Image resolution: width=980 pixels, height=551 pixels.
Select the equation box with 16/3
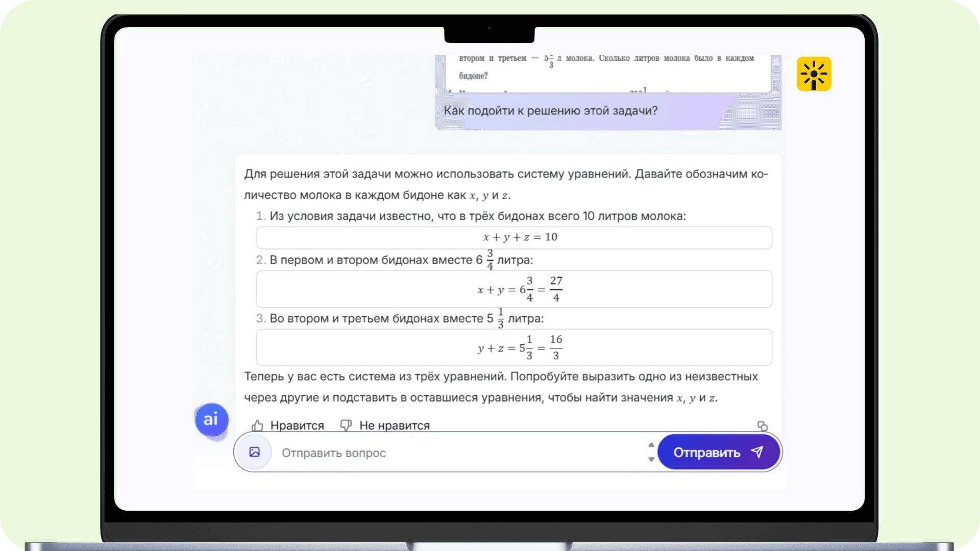[x=514, y=347]
